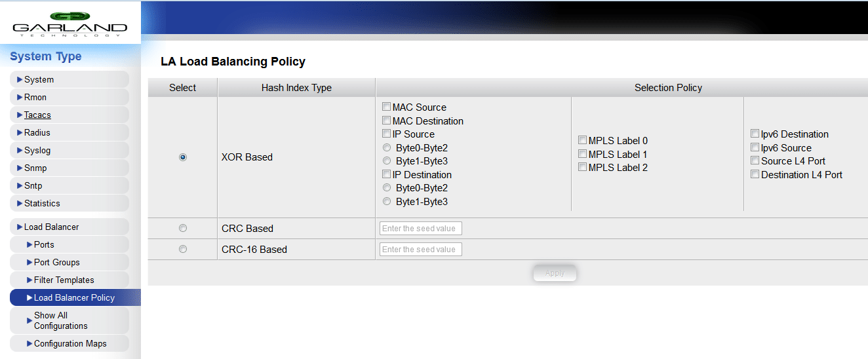Check the MPLS Label 1 checkbox
Image resolution: width=868 pixels, height=359 pixels.
point(582,154)
